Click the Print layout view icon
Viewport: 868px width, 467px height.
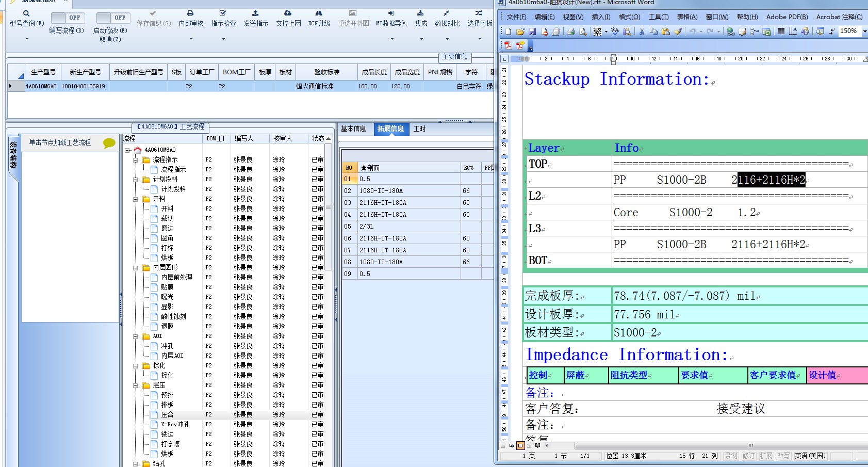pyautogui.click(x=520, y=445)
